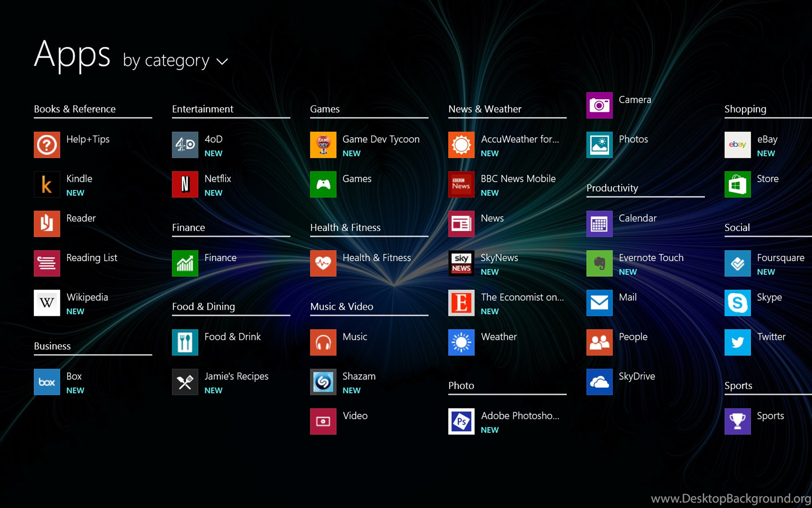Open Jamie's Recipes icon
This screenshot has width=812, height=508.
185,382
